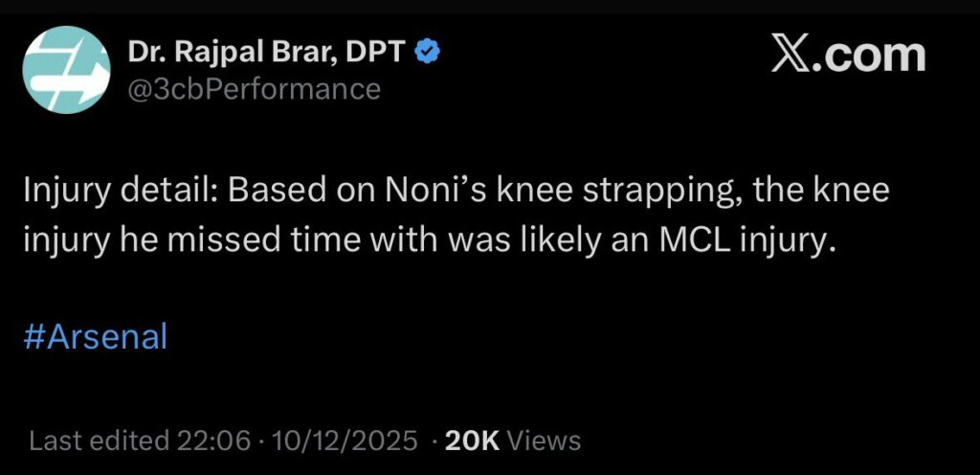Click the 20K view count

[x=474, y=441]
